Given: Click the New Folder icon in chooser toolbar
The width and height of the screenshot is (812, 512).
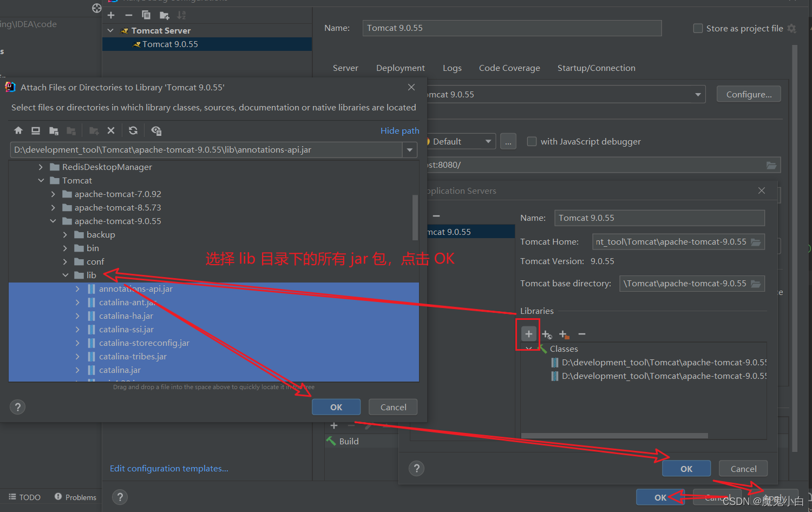Looking at the screenshot, I should pos(94,130).
